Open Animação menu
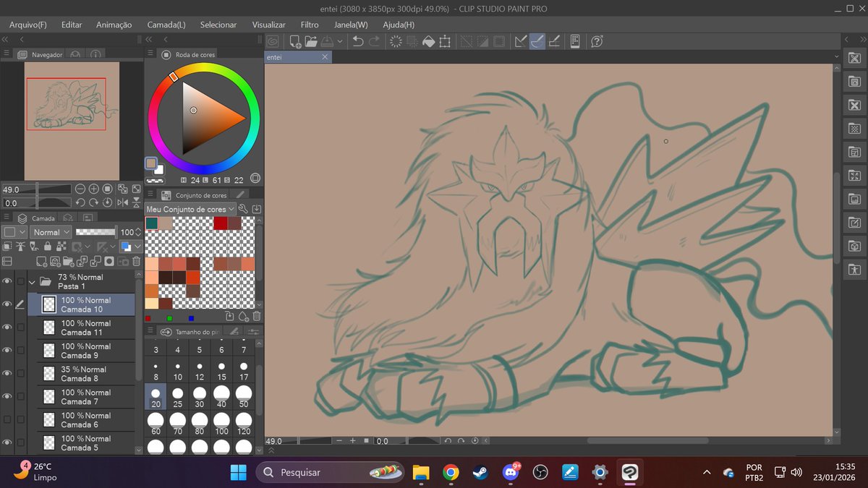The image size is (868, 488). point(114,25)
